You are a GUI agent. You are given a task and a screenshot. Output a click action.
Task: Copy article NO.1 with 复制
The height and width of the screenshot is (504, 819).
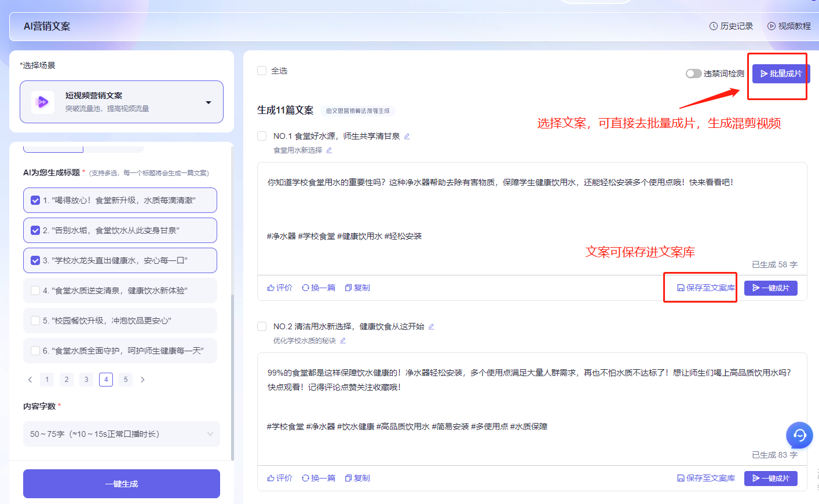(x=357, y=288)
